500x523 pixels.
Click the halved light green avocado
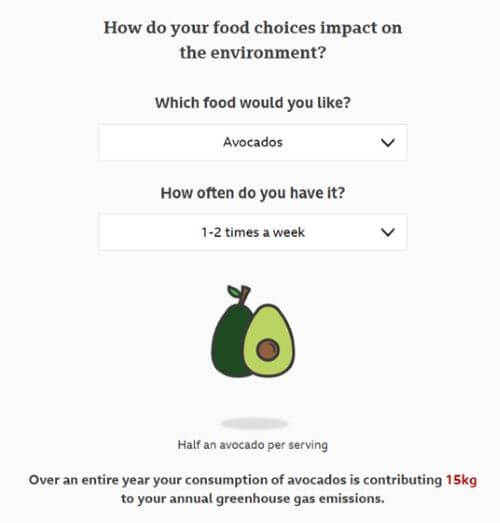click(269, 340)
